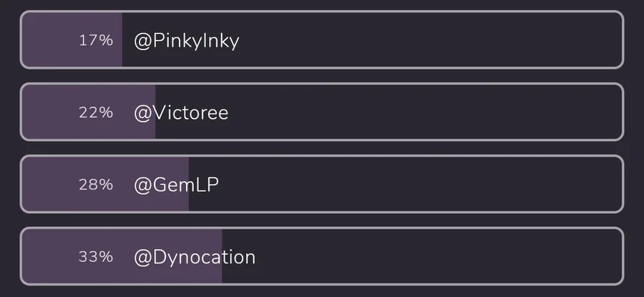Click empty dark area of @PinkyInky row
This screenshot has width=644, height=297.
[x=431, y=39]
